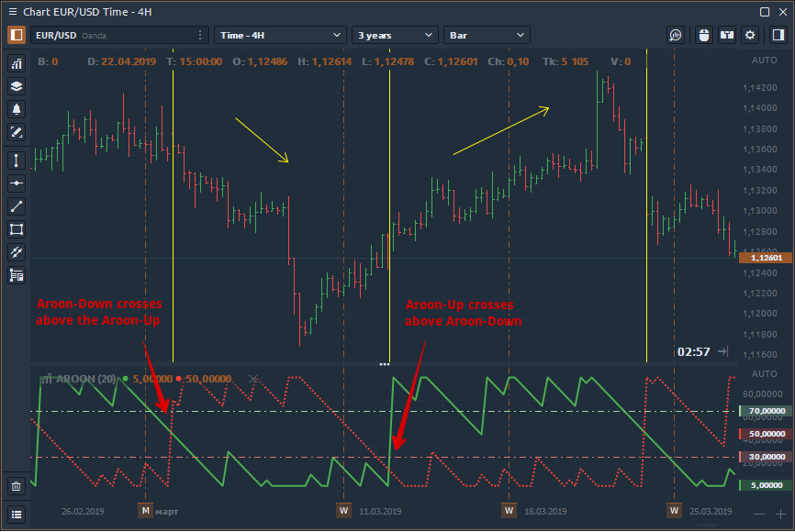795x532 pixels.
Task: Click the volume analysis magnifier icon
Action: 676,35
